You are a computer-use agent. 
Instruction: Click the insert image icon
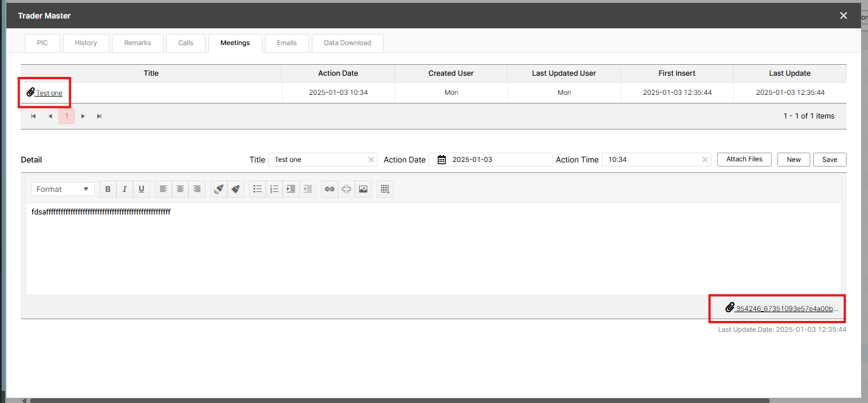point(363,189)
